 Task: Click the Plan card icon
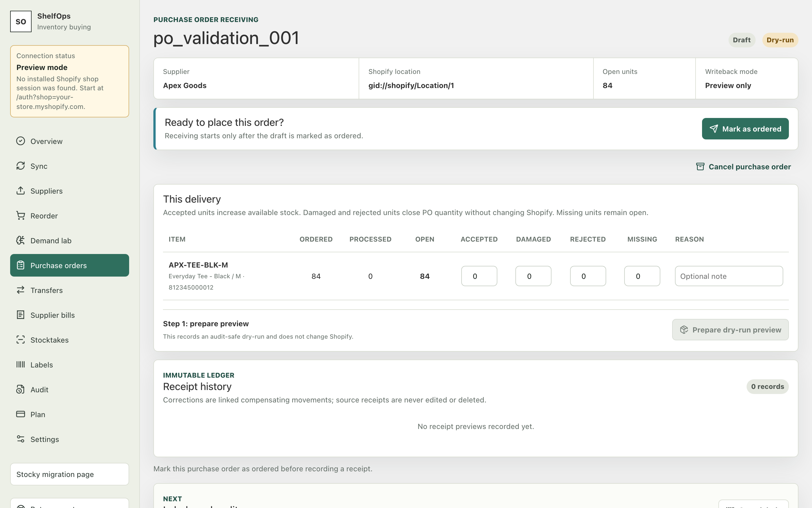[21, 414]
